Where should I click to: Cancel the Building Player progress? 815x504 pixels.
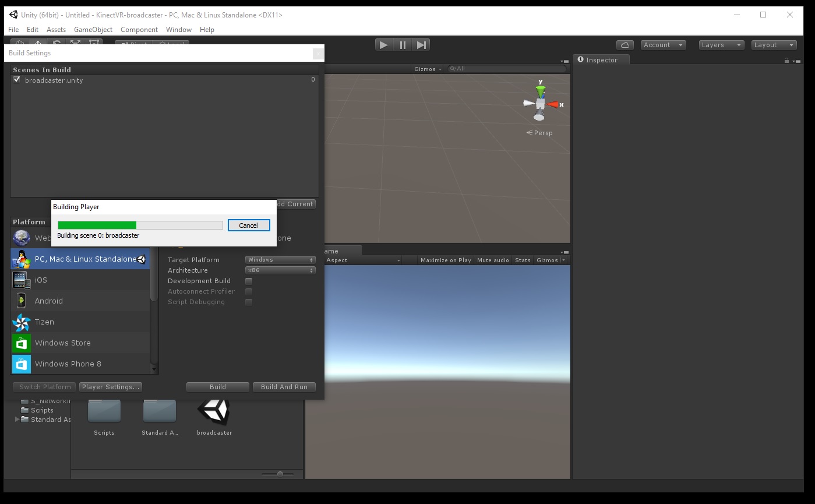[x=249, y=225]
